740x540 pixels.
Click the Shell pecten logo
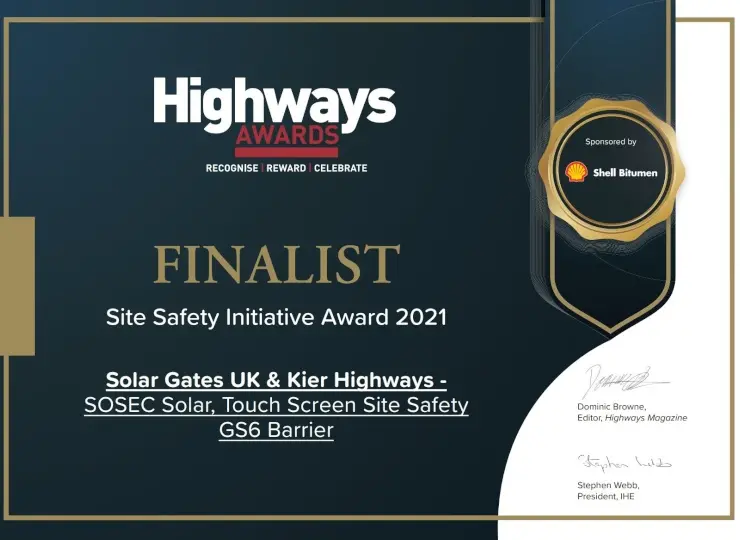576,172
